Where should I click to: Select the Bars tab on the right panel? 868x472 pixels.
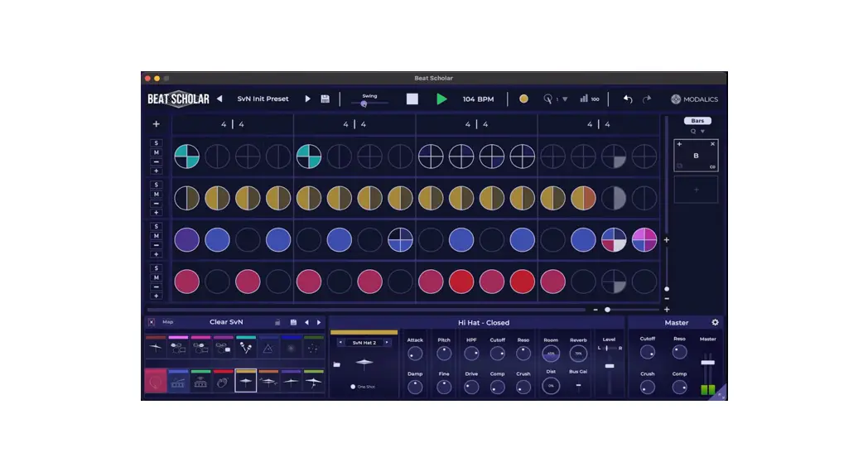(697, 121)
